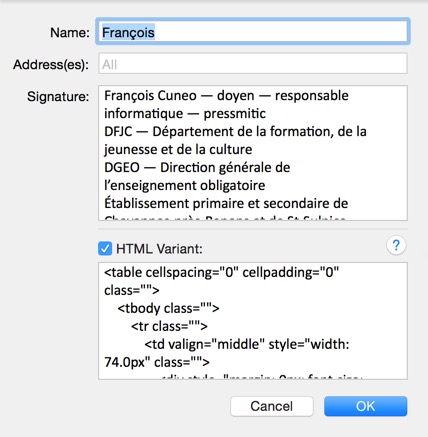Click inside the HTML Variant code box
Screen dimensions: 428x437
(x=253, y=321)
